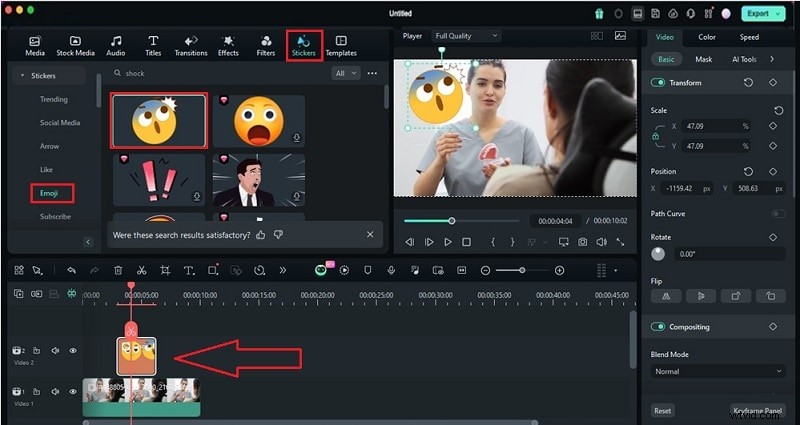Select the open-mouth shocked emoji sticker

(x=259, y=121)
